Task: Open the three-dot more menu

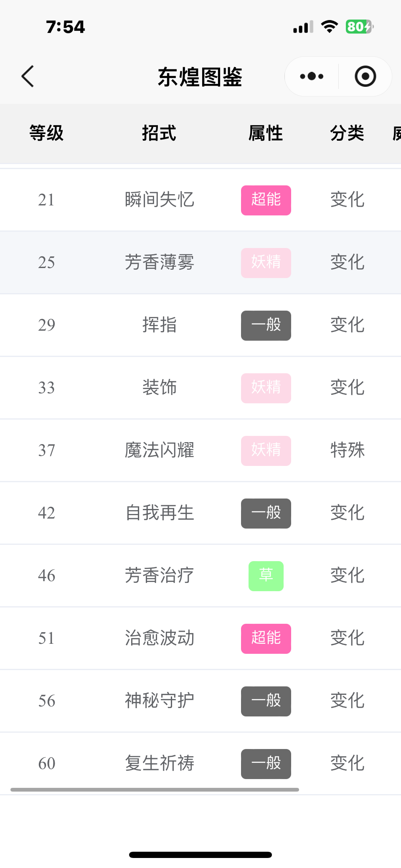Action: click(x=312, y=76)
